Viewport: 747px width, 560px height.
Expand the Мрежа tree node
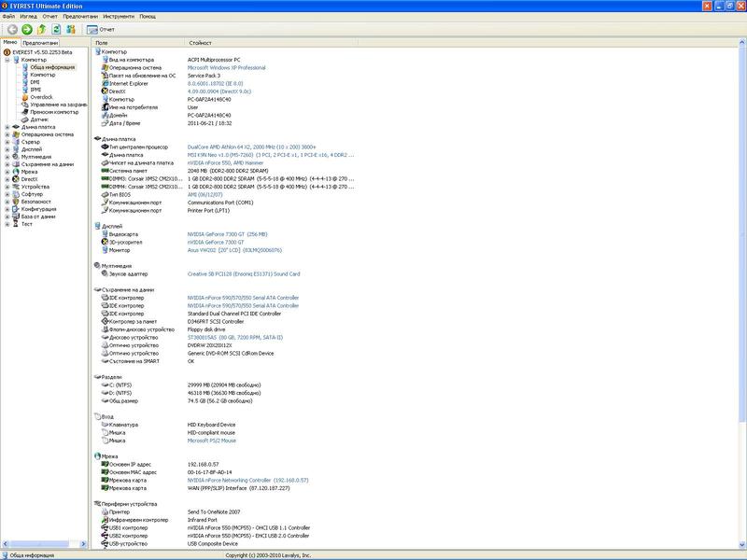click(7, 172)
